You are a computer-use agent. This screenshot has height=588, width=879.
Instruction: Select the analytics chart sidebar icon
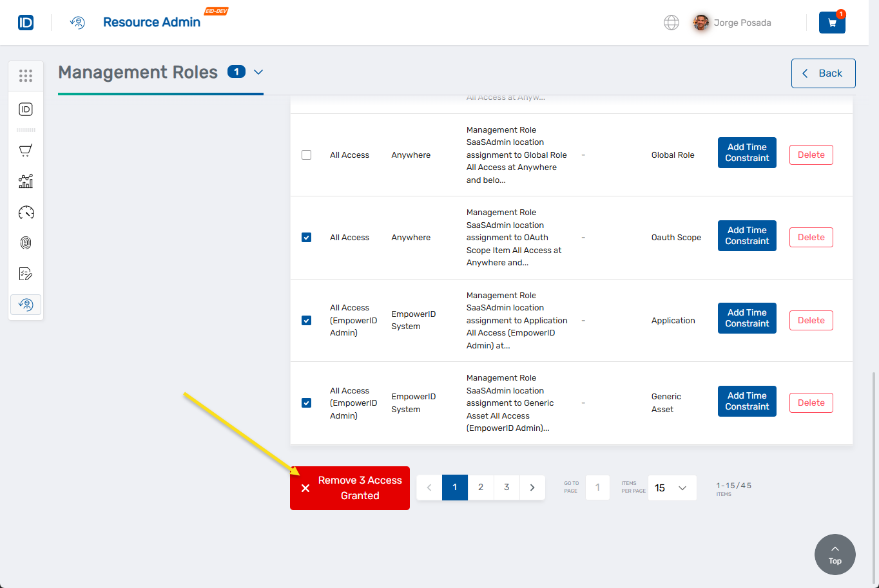coord(26,181)
